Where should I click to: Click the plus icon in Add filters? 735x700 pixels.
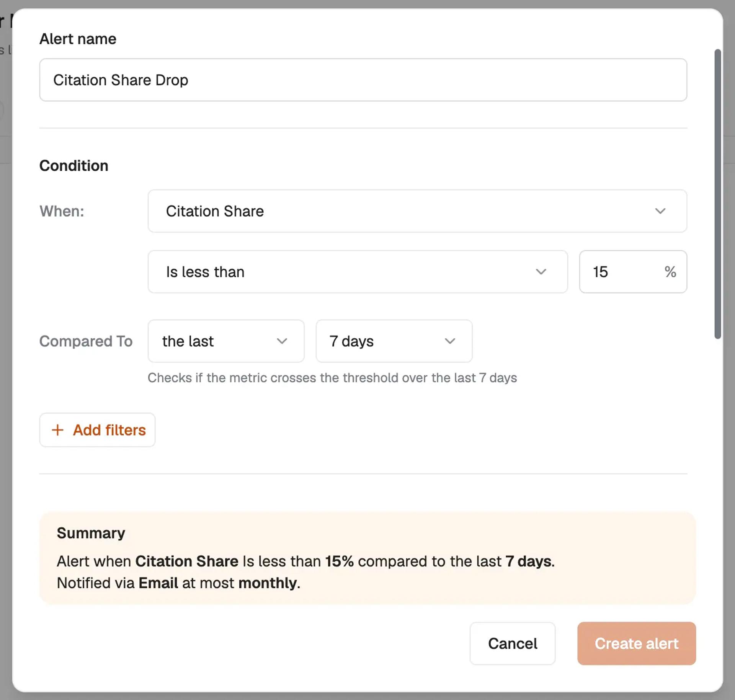pyautogui.click(x=57, y=430)
